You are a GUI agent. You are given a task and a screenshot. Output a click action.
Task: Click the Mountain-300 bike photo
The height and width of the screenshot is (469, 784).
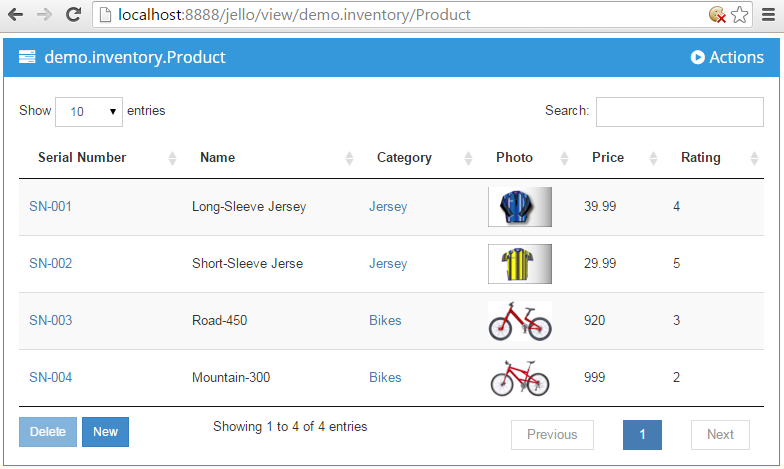pos(520,378)
